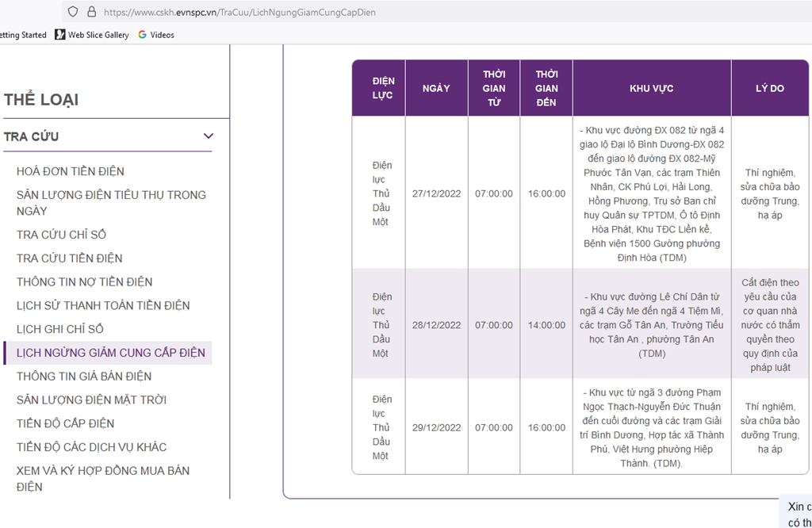Click the THỜI GIAN TỪ column header
Image resolution: width=812 pixels, height=528 pixels.
(x=494, y=88)
